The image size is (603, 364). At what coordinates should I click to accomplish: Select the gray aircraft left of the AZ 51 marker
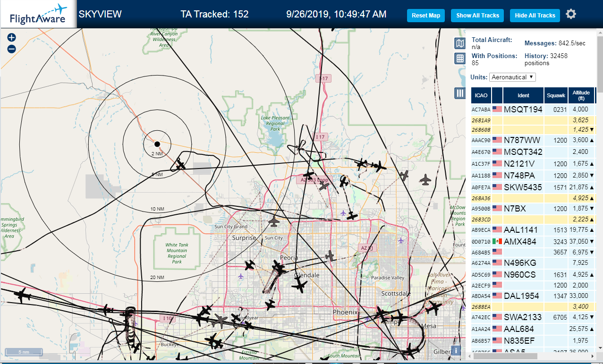pos(330,256)
